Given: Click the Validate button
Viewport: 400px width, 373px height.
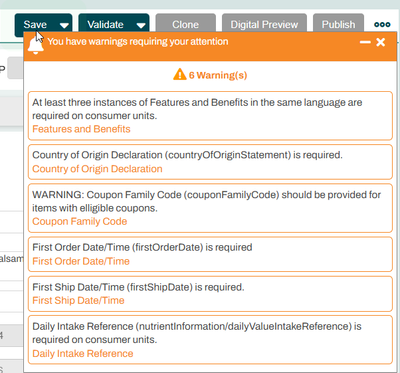Looking at the screenshot, I should [x=105, y=24].
